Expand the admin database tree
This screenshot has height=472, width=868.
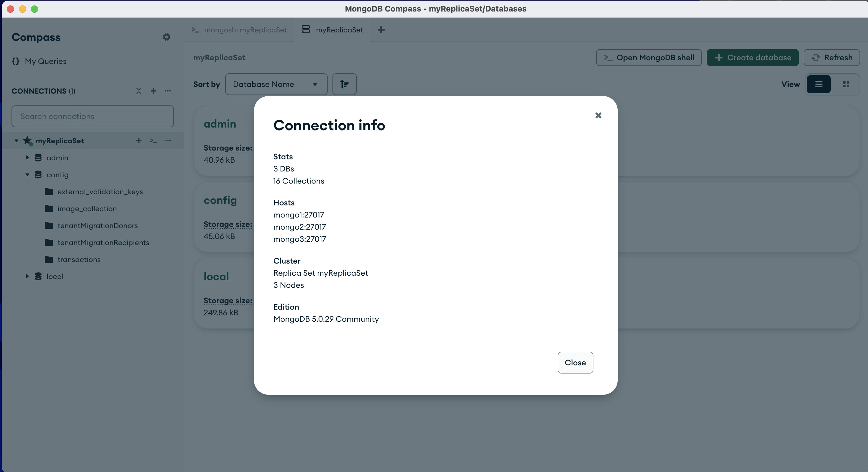coord(27,158)
